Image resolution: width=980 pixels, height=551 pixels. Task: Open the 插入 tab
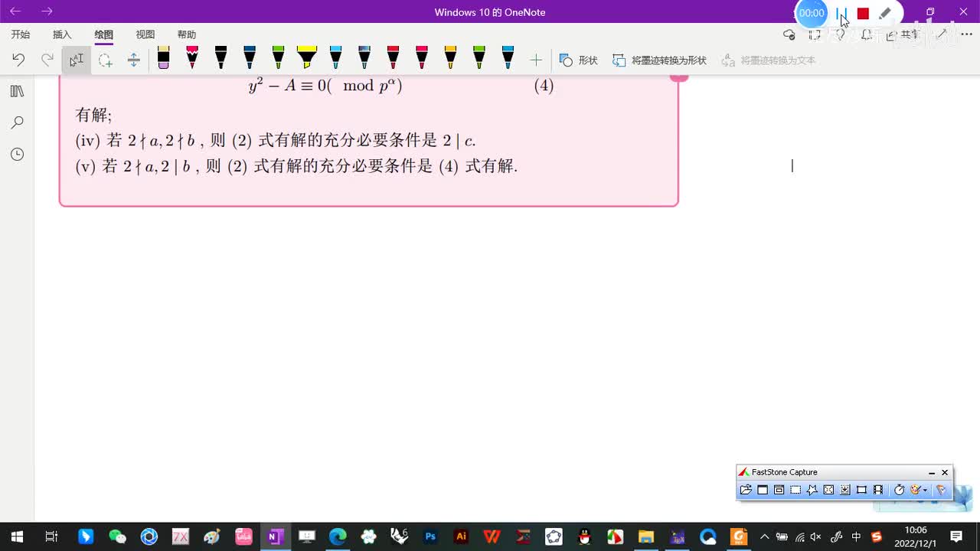(x=62, y=34)
